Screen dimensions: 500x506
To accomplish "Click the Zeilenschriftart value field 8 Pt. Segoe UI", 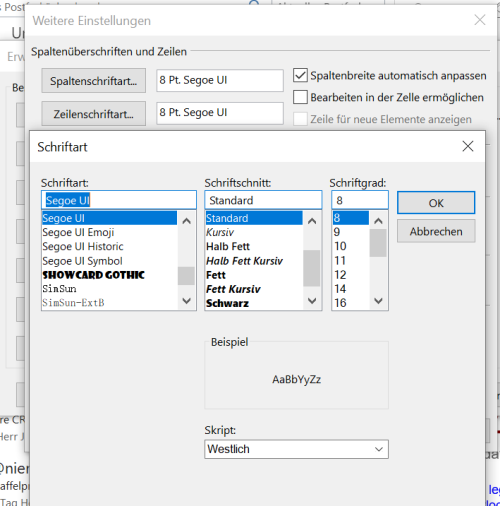I will point(220,113).
